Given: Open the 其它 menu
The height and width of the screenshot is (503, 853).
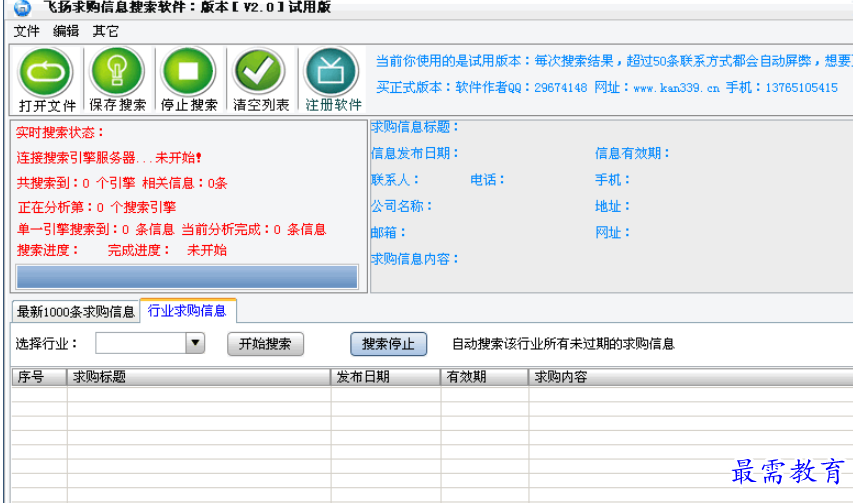Looking at the screenshot, I should point(106,31).
